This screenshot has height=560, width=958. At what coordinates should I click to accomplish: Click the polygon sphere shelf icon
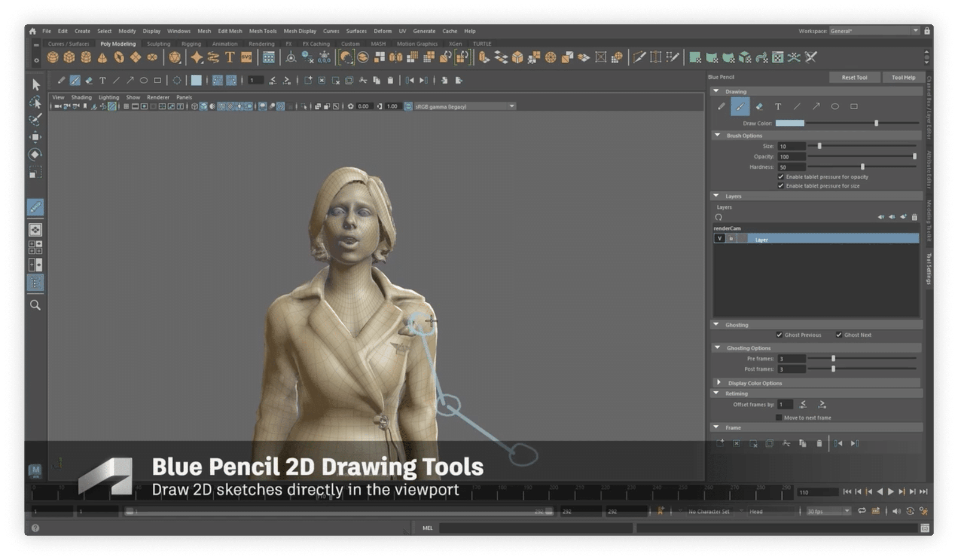point(53,57)
